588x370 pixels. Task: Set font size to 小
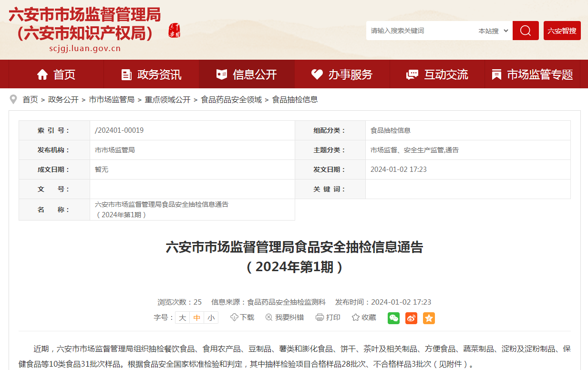211,317
